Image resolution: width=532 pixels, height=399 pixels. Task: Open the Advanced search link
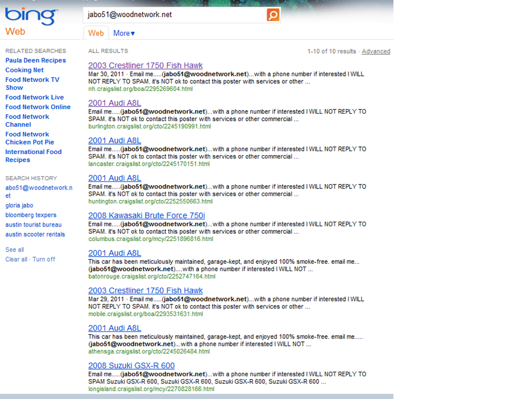pos(376,51)
